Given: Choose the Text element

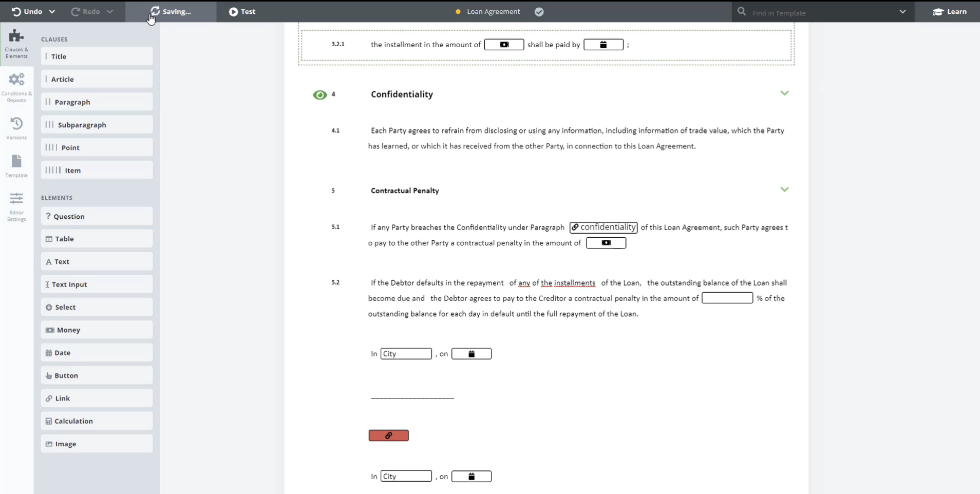Looking at the screenshot, I should [97, 261].
